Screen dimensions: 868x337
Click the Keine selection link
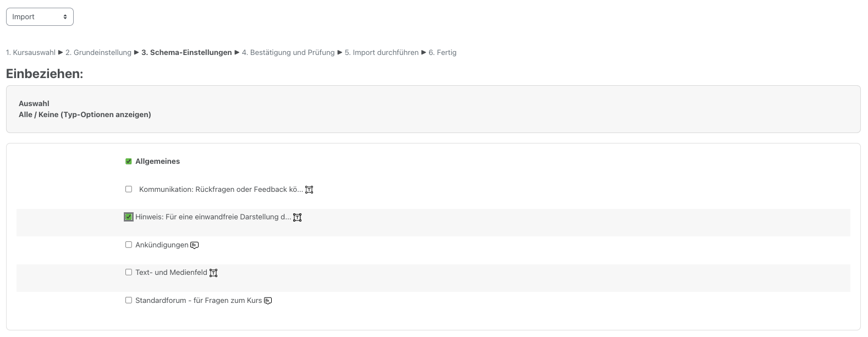48,115
